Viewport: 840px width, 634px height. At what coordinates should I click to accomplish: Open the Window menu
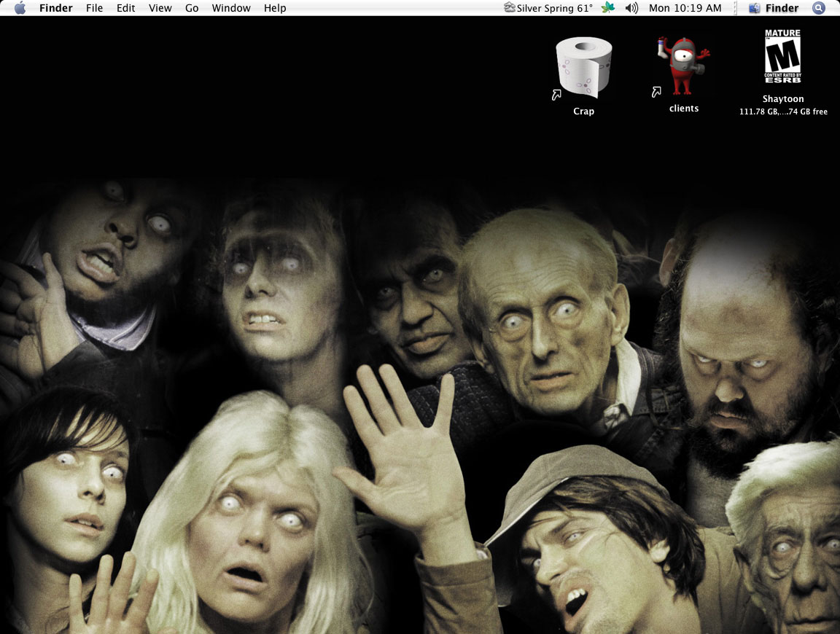point(231,8)
